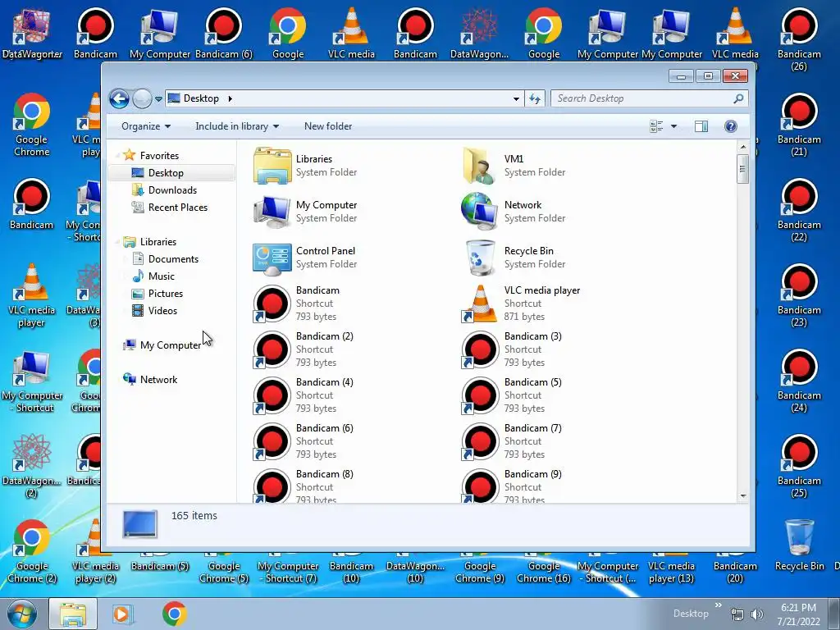Select the Network system folder icon
Screen dimensions: 840x630
[480, 211]
